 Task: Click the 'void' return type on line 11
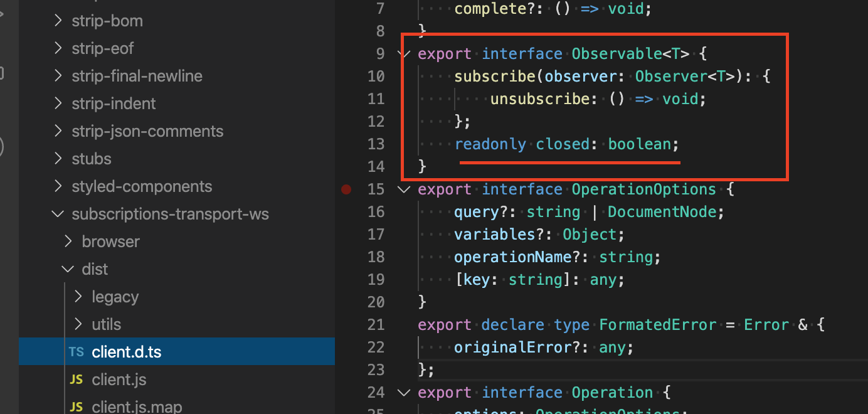tap(680, 99)
